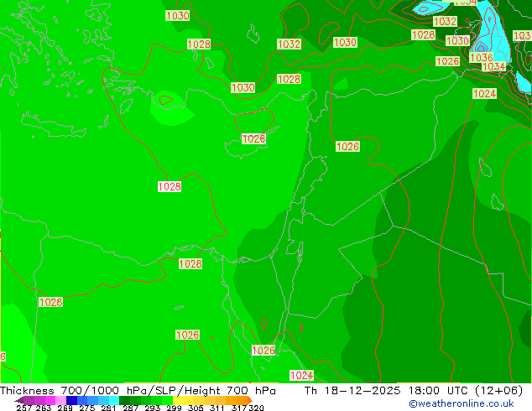532x411 pixels.
Task: Click the pure yellow legend swatch above 299
Action: click(x=178, y=400)
